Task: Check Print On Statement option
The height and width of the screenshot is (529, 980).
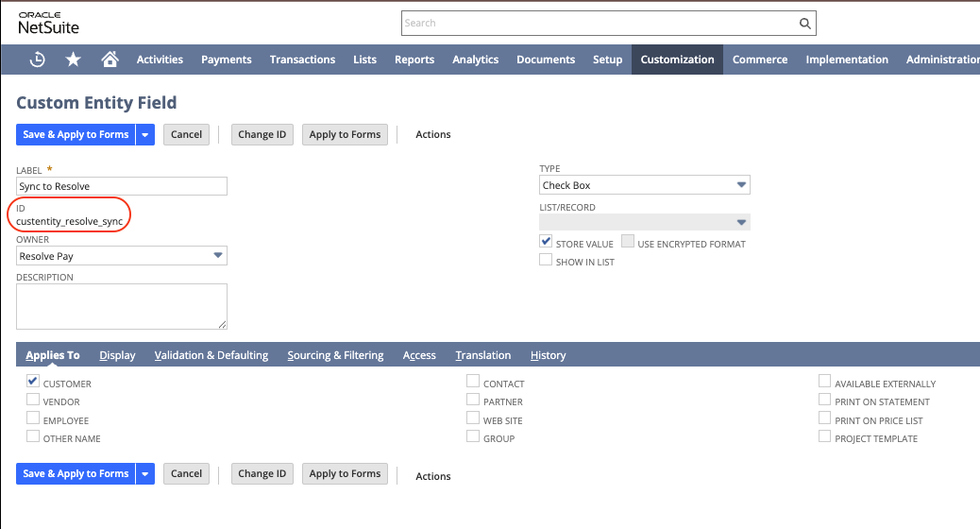Action: click(825, 400)
